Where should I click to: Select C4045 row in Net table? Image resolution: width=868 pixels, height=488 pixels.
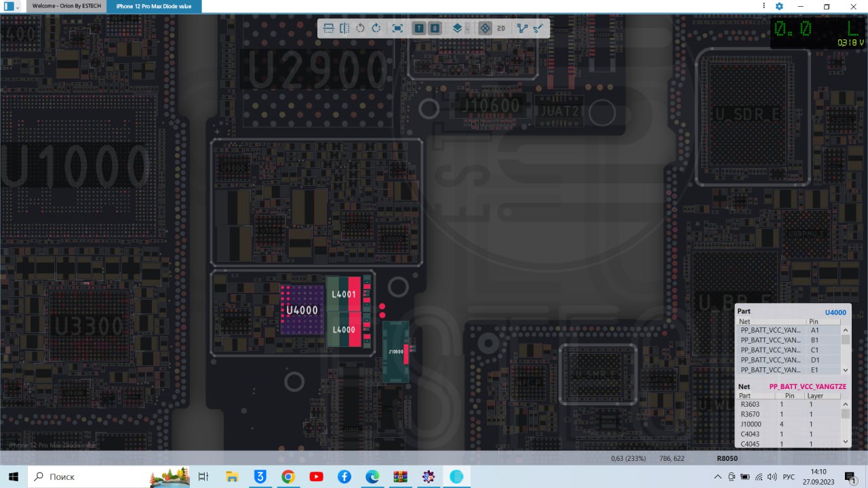coord(789,444)
